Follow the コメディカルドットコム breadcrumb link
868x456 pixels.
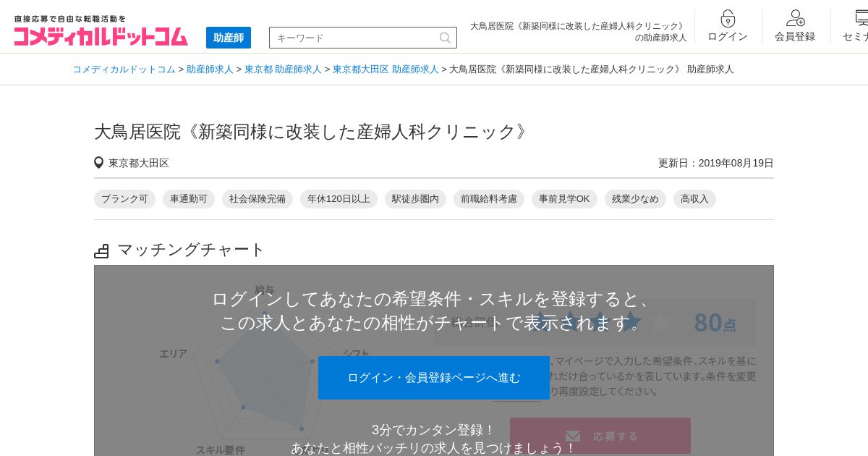point(124,69)
